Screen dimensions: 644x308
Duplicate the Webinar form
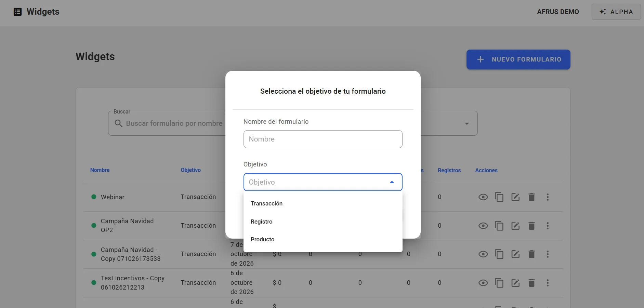click(x=499, y=197)
